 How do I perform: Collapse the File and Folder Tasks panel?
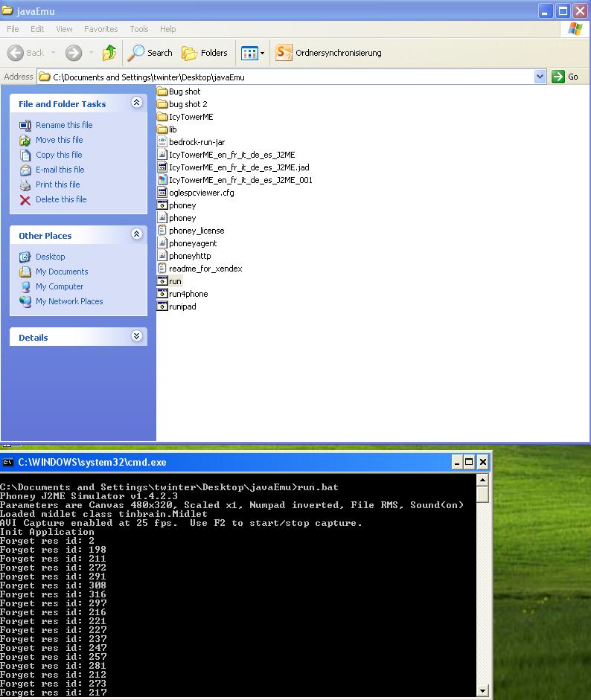coord(137,103)
